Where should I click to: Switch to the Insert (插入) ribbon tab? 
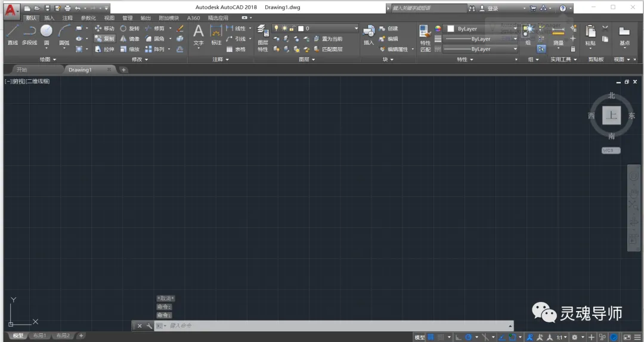[x=49, y=18]
